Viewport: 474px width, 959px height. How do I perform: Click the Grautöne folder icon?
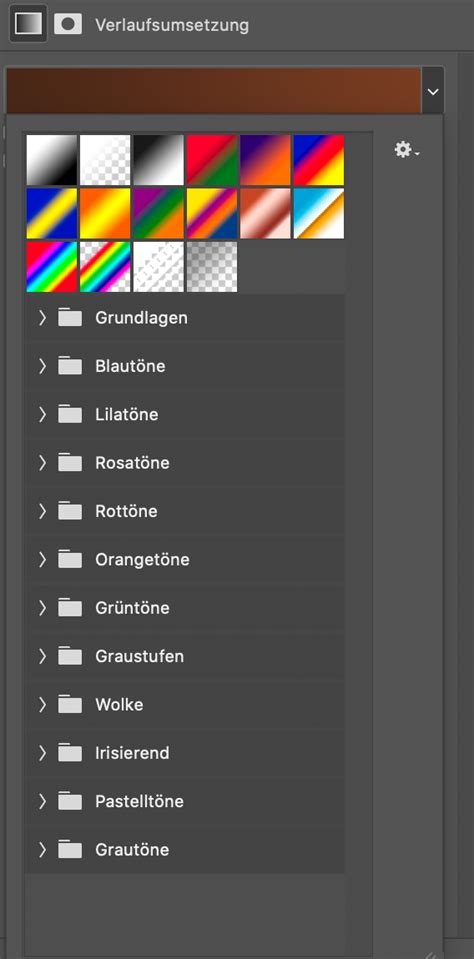tap(70, 850)
